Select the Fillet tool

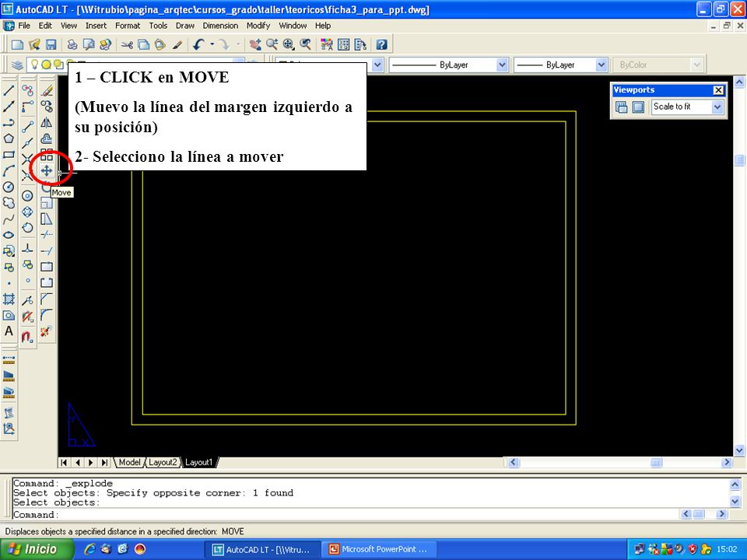[47, 315]
